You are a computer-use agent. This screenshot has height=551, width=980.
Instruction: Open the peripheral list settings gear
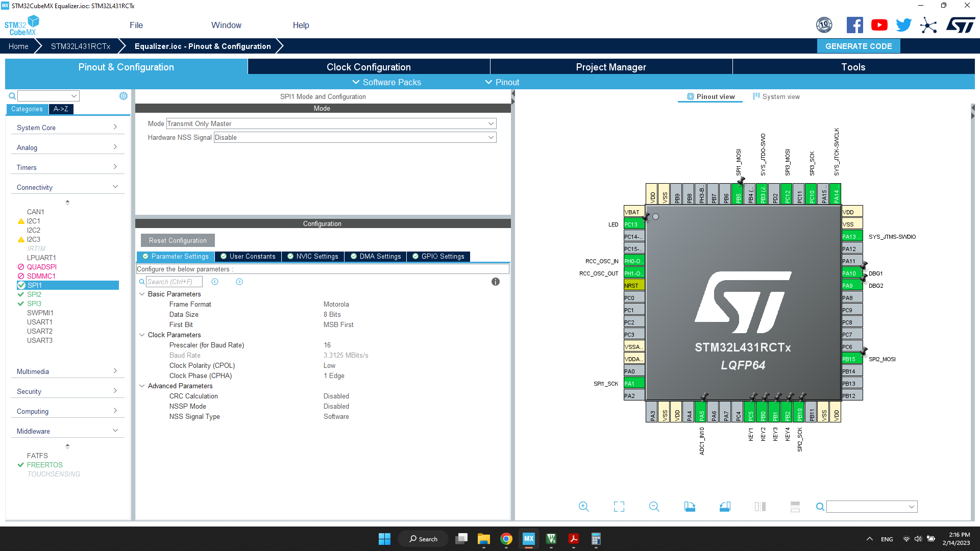tap(124, 96)
